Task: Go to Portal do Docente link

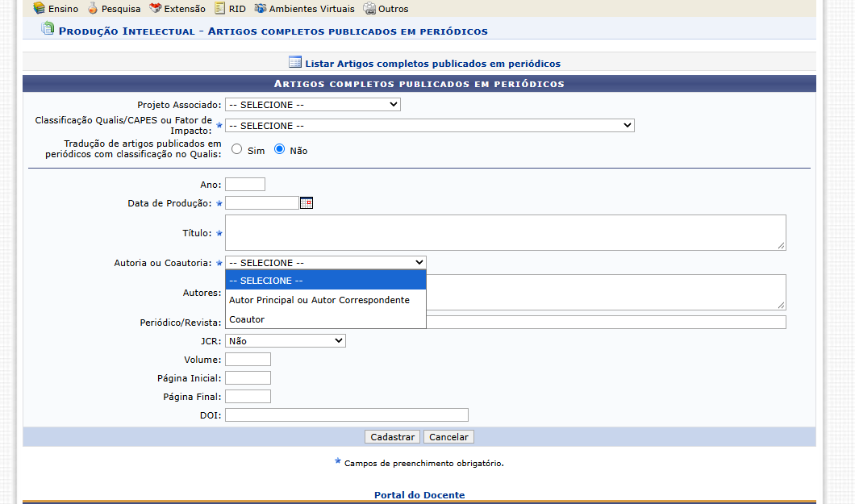Action: pyautogui.click(x=419, y=495)
